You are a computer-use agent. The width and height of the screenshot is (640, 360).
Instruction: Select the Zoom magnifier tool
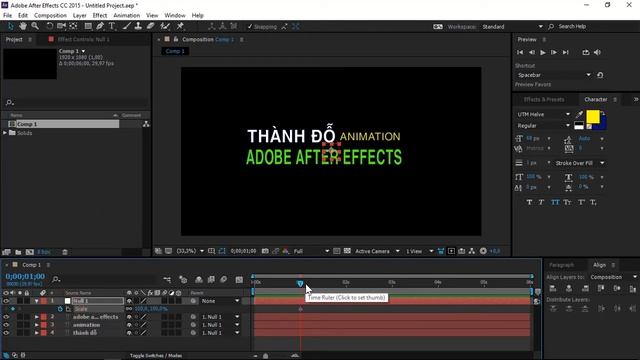pyautogui.click(x=35, y=26)
